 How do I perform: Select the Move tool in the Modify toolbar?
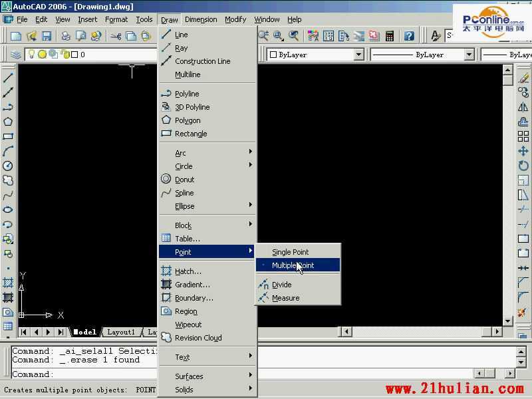(x=523, y=151)
